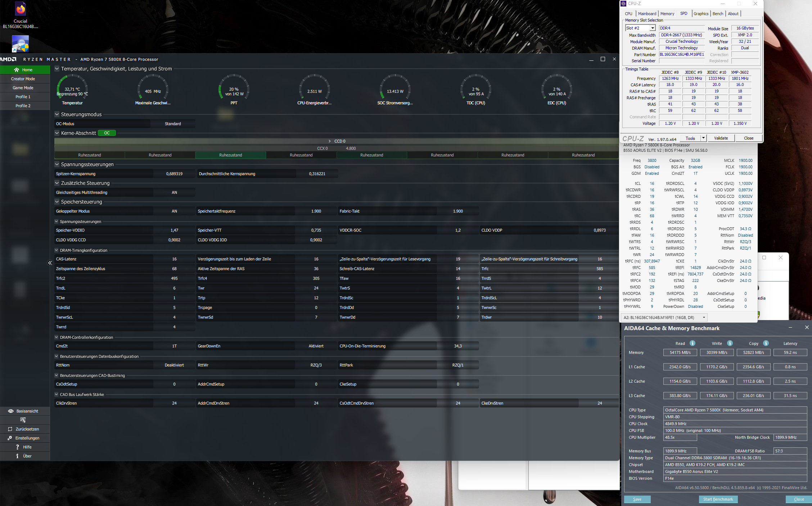Viewport: 812px width, 506px height.
Task: Select Game Mode in Ryzen Master sidebar
Action: [x=23, y=88]
